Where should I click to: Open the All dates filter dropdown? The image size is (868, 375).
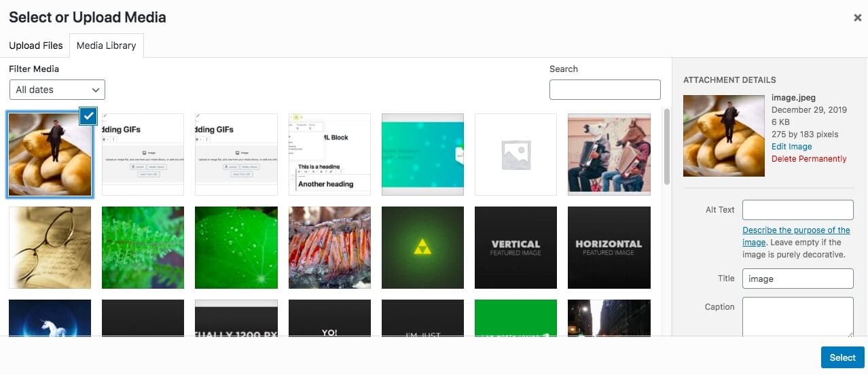(x=58, y=90)
